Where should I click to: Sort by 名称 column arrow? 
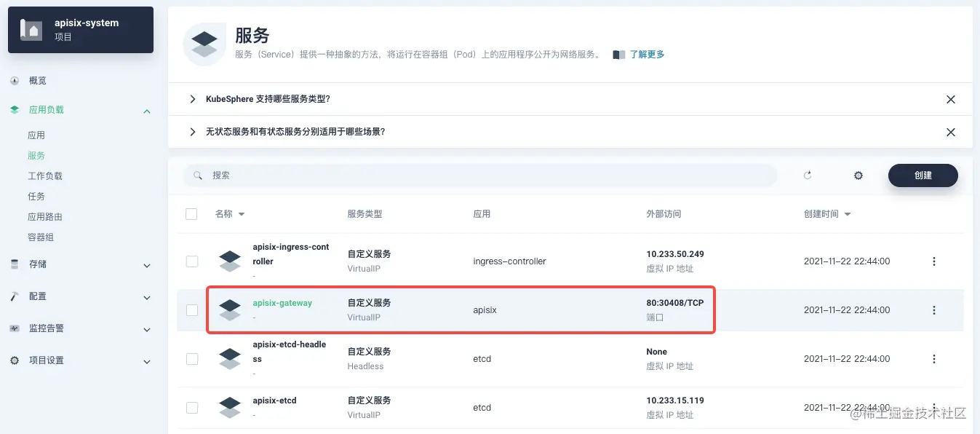(242, 215)
